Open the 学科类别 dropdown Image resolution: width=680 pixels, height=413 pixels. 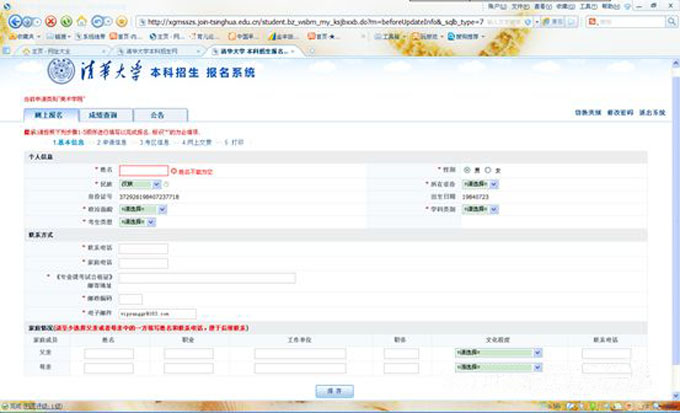point(480,210)
